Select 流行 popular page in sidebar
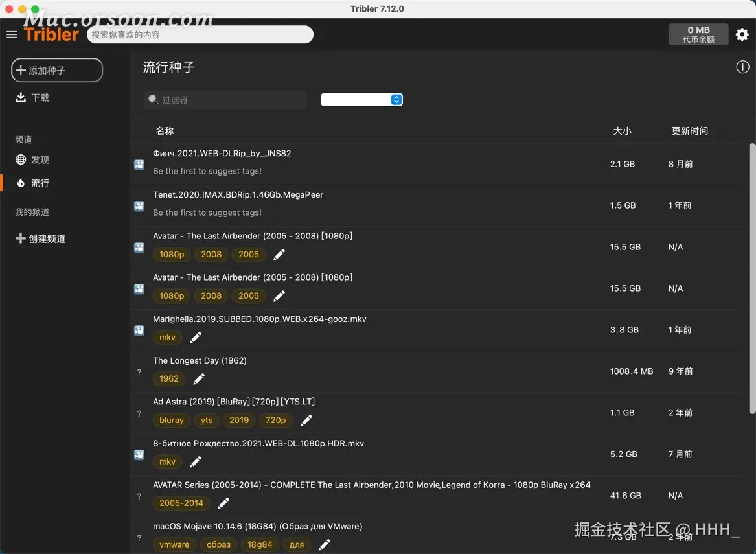This screenshot has height=554, width=756. pos(40,183)
